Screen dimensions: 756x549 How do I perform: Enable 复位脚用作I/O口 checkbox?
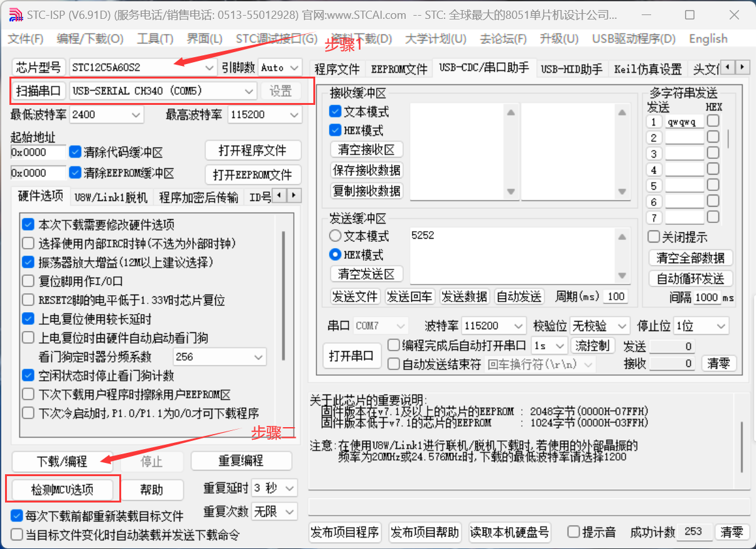[28, 281]
